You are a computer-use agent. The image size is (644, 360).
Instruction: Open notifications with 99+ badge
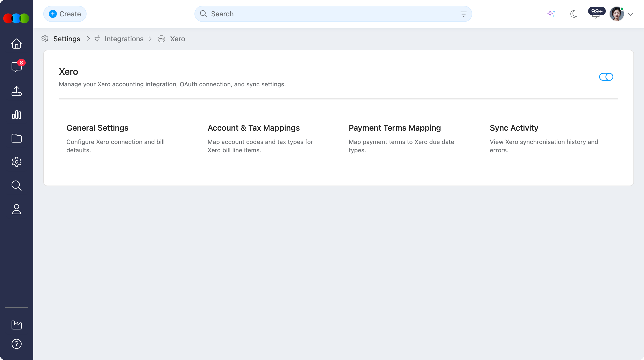(x=596, y=13)
